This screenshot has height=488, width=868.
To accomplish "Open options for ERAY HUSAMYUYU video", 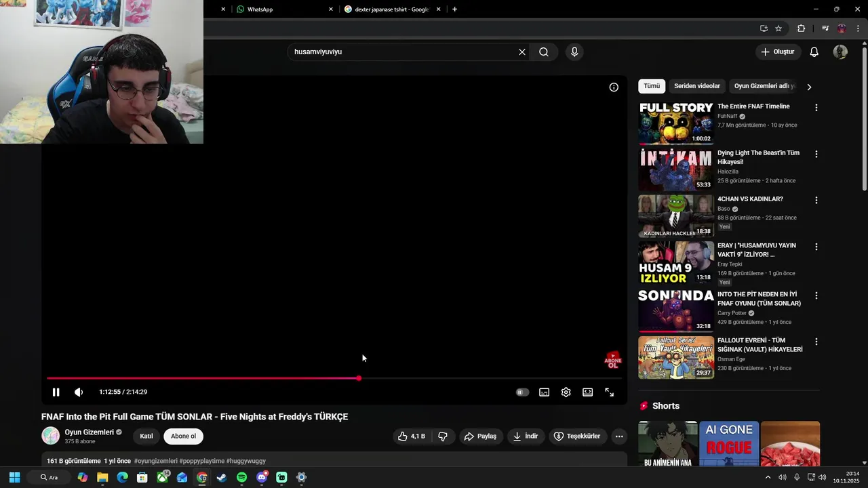I will (816, 247).
